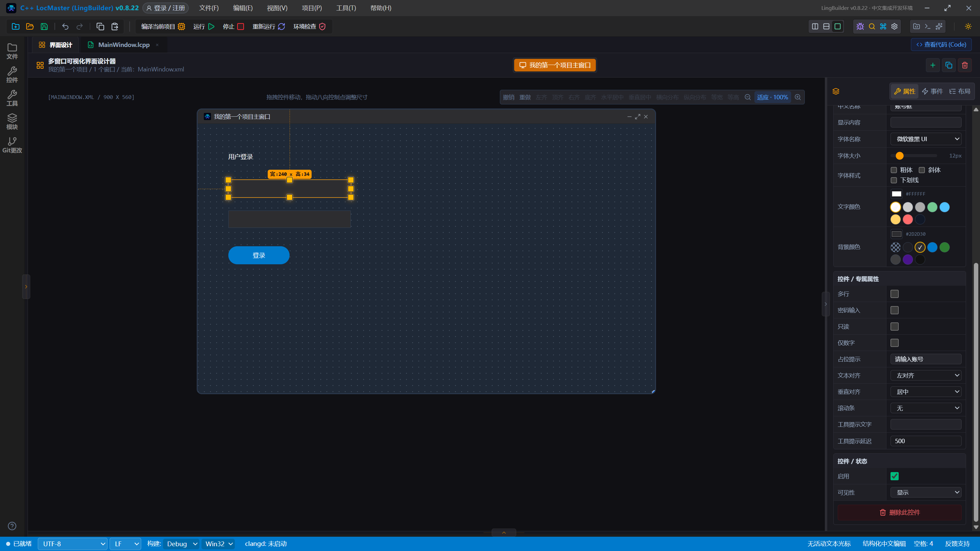Click the help question mark icon
Screen dimensions: 980x551
click(12, 526)
